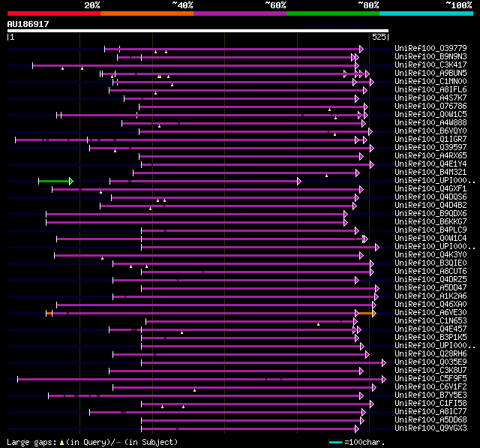Click the UniRef100_C3K417 label
The image size is (480, 448).
[x=430, y=65]
